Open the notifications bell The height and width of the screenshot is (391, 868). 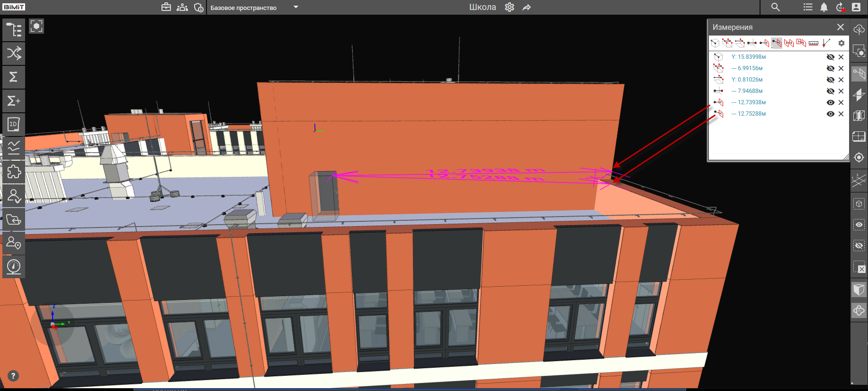point(824,7)
